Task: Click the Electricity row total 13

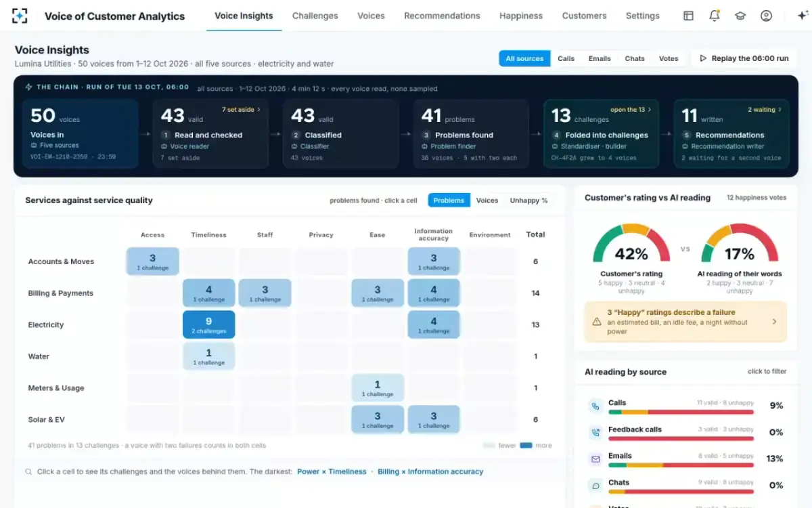Action: pos(535,324)
